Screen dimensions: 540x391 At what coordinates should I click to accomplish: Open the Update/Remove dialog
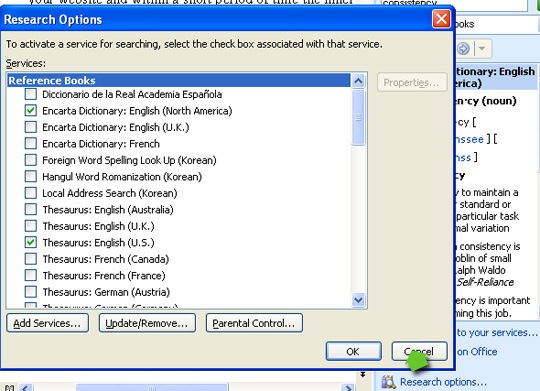(x=147, y=323)
